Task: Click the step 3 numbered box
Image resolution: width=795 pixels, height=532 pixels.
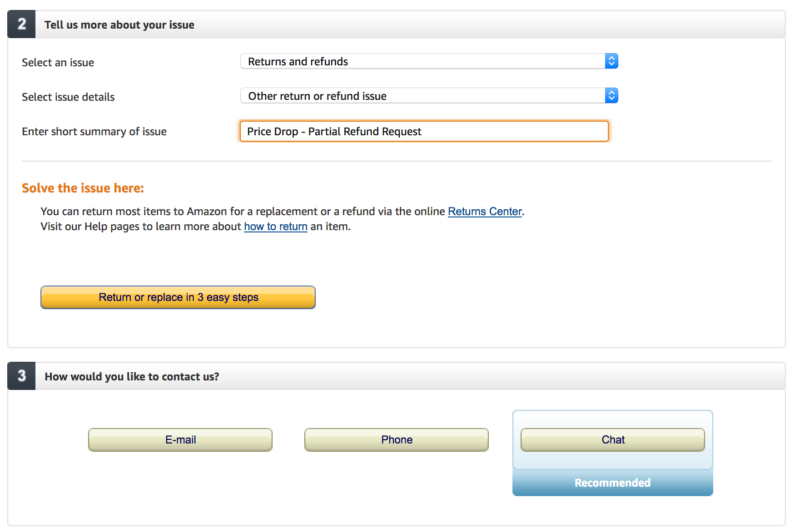Action: click(21, 376)
